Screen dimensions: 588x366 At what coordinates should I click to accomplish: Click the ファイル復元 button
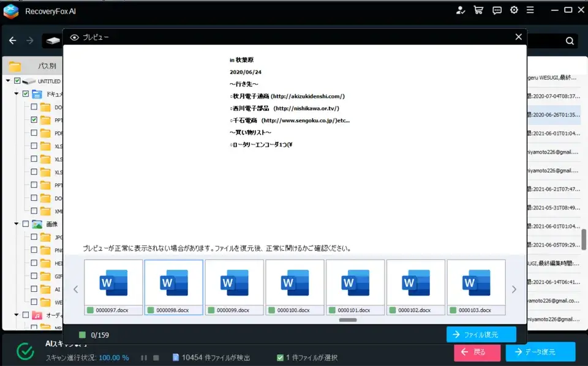pyautogui.click(x=481, y=335)
